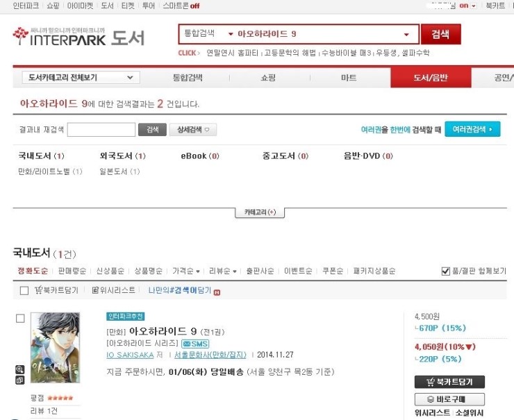
Task: Click the SMS notification badge
Action: tap(195, 344)
